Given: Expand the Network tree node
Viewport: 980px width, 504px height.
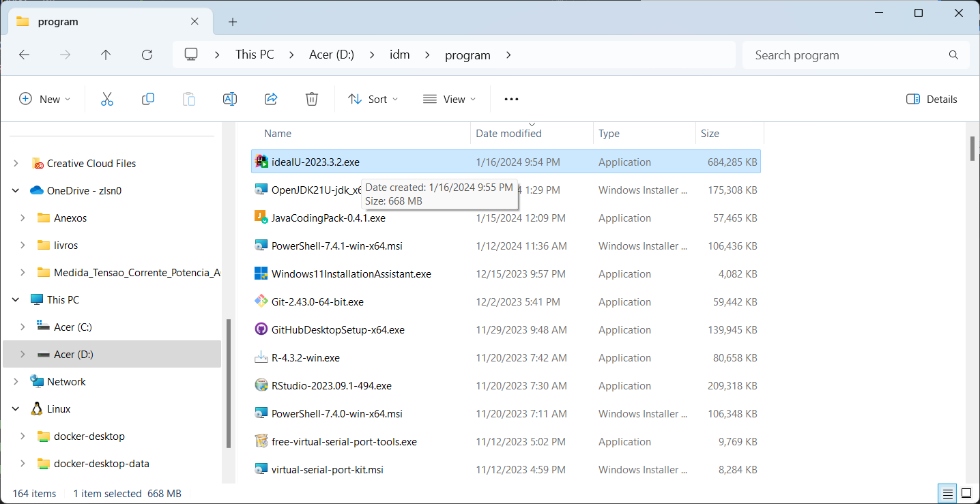Looking at the screenshot, I should click(x=16, y=382).
